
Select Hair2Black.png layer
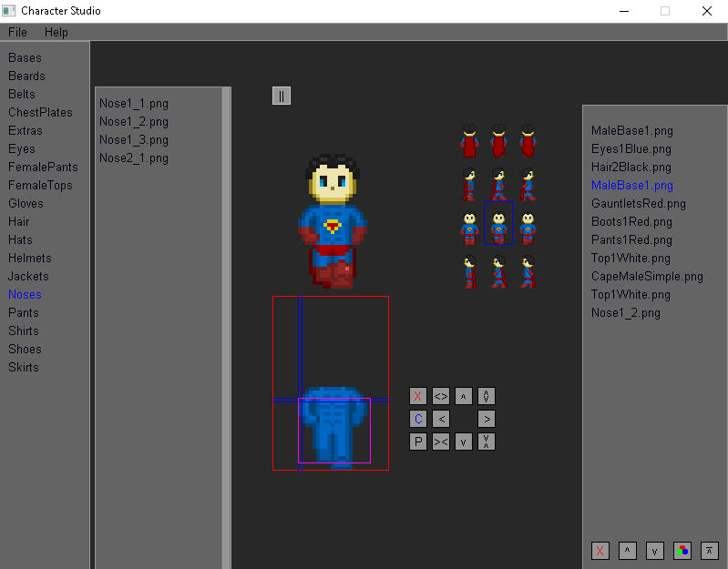click(x=631, y=167)
